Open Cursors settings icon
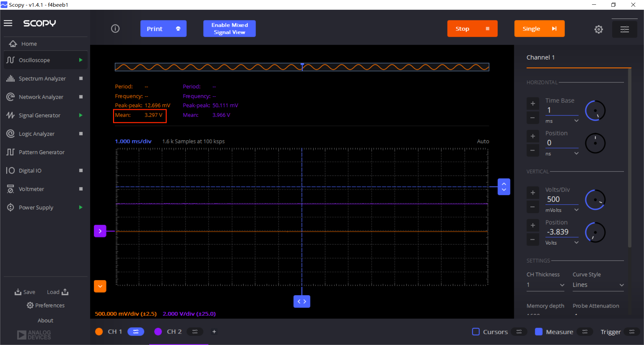Image resolution: width=644 pixels, height=345 pixels. pyautogui.click(x=519, y=332)
